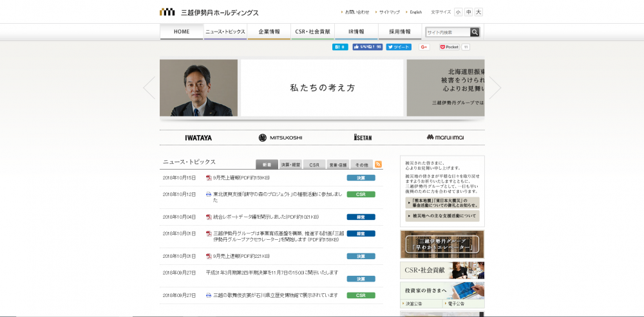
Task: Open the 私たちの考え方 carousel slide
Action: (322, 87)
